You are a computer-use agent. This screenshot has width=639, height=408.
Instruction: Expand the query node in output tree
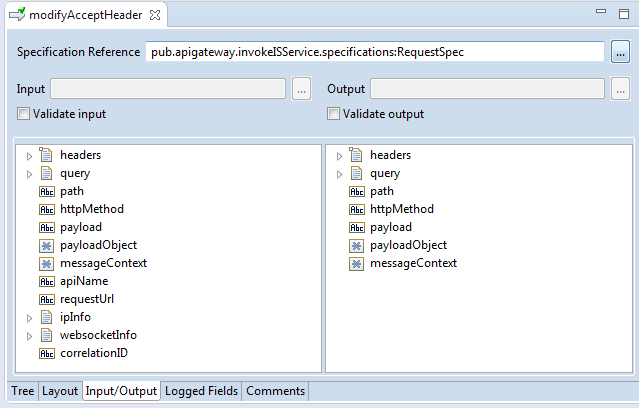pyautogui.click(x=339, y=173)
